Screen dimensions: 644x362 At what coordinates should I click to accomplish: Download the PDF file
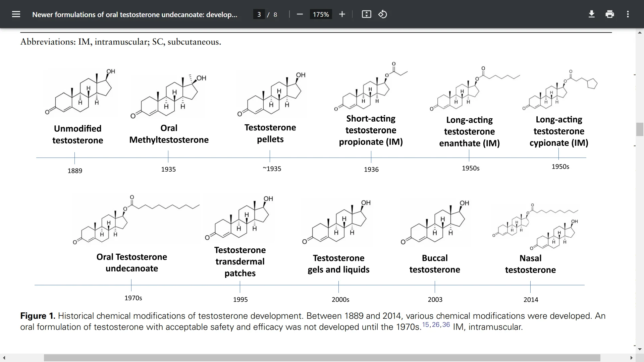click(x=592, y=14)
